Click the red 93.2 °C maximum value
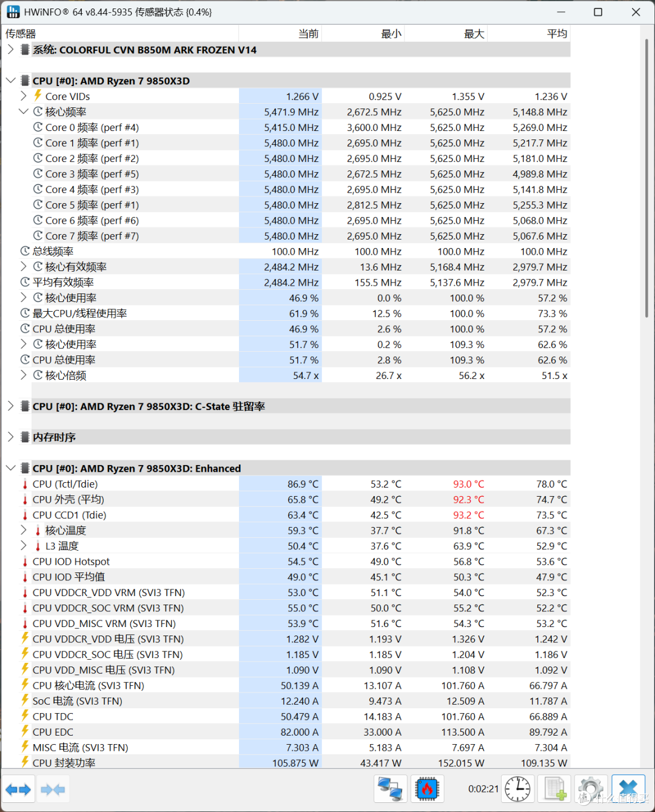Image resolution: width=655 pixels, height=812 pixels. point(469,515)
